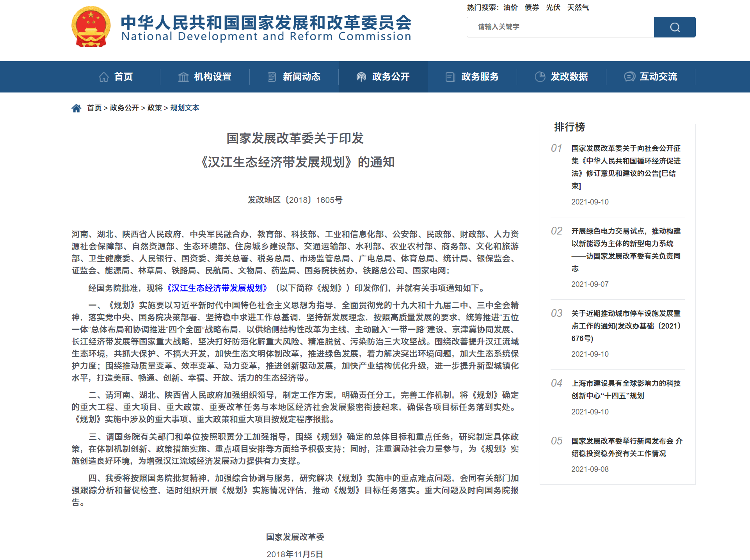Select hot search keyword 油价
This screenshot has width=750, height=560.
point(510,7)
